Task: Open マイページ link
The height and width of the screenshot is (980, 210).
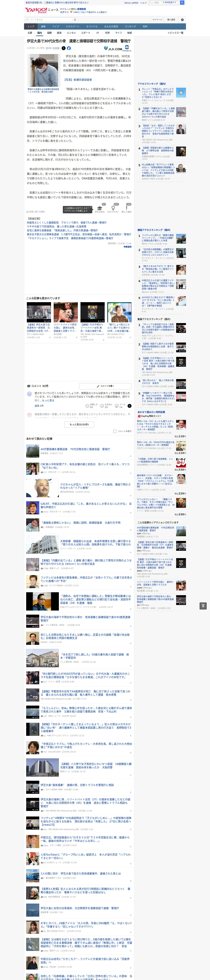Action: pos(157,19)
